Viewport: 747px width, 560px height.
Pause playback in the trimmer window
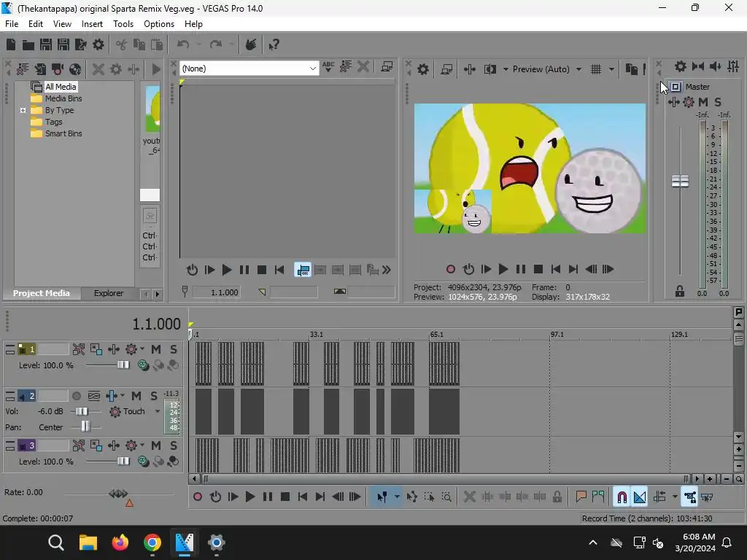coord(244,270)
